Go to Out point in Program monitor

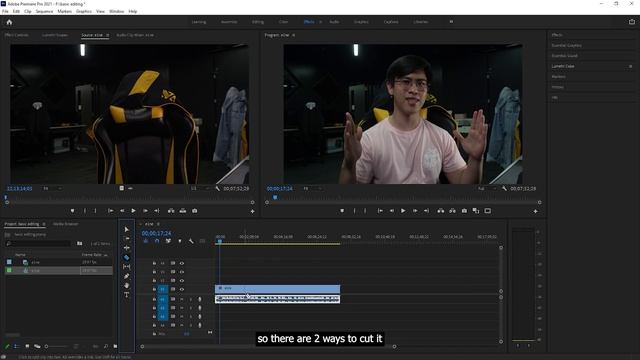[426, 211]
